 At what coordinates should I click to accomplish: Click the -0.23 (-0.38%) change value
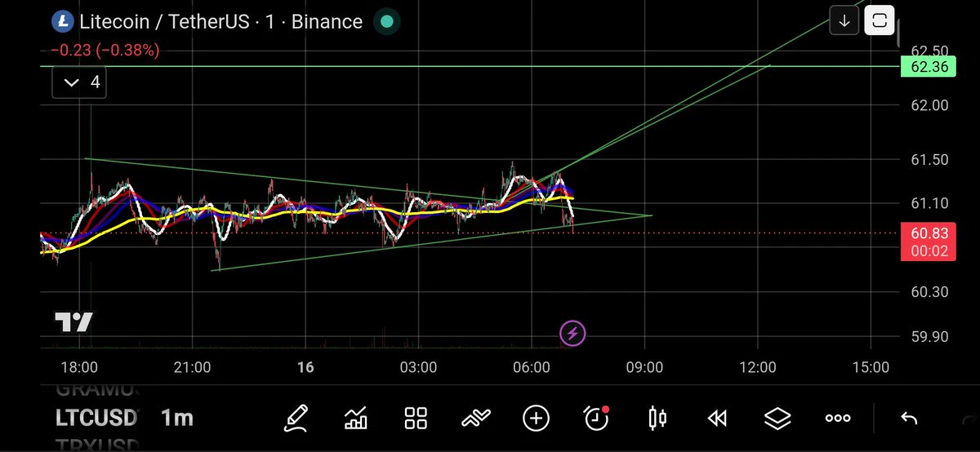(x=105, y=51)
